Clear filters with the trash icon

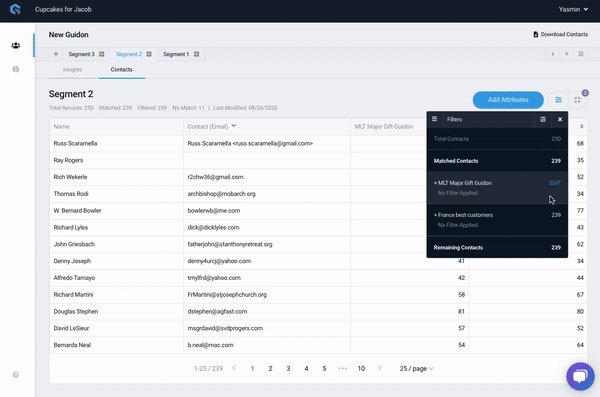543,119
